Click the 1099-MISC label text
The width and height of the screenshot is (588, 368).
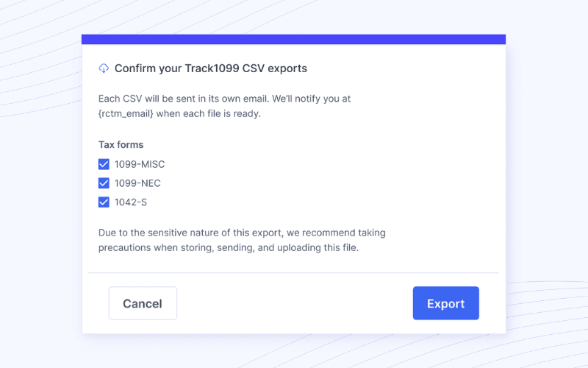point(140,164)
